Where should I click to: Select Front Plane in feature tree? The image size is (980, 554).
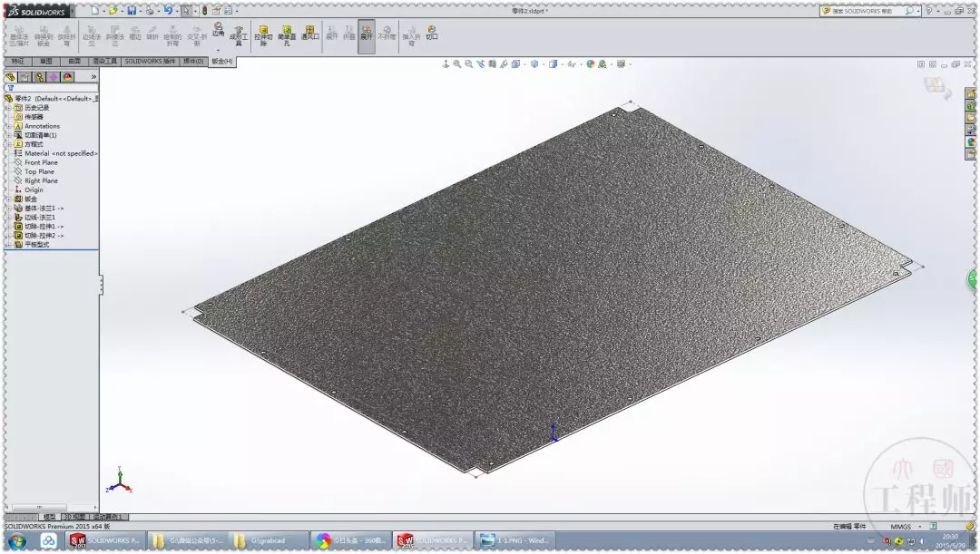pos(41,162)
